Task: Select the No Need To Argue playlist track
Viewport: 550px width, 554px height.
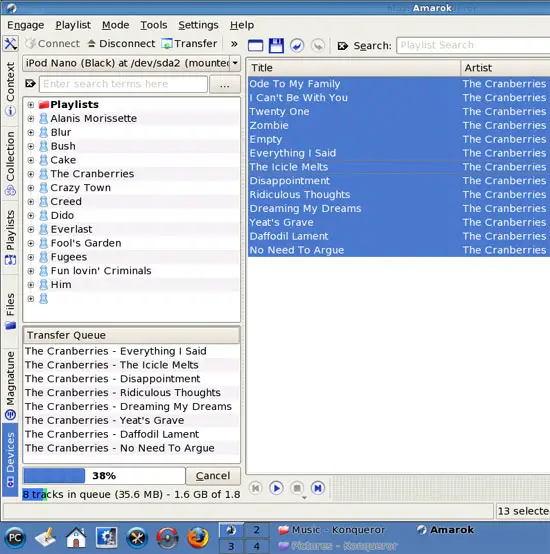Action: 399,250
